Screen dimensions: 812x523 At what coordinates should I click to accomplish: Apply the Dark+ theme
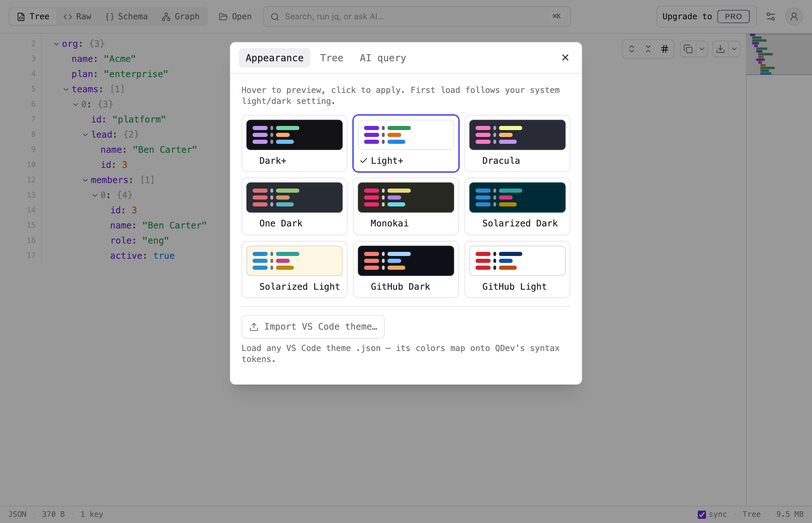click(x=294, y=143)
